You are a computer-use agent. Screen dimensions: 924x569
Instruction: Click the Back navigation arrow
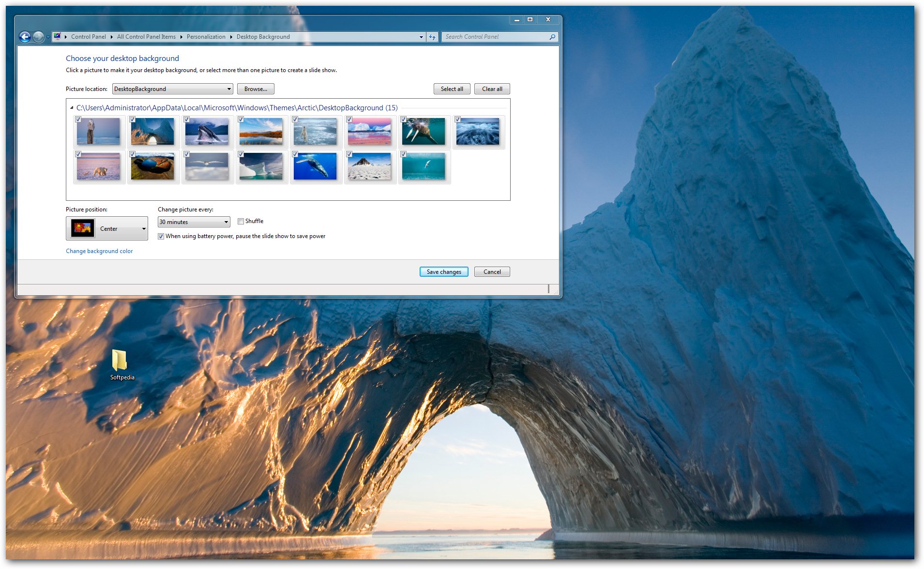click(x=25, y=37)
